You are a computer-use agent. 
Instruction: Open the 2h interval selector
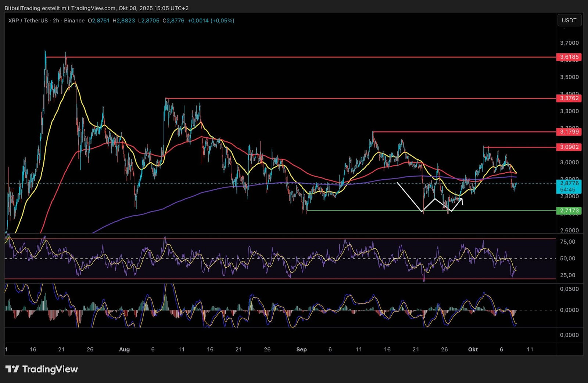point(56,21)
